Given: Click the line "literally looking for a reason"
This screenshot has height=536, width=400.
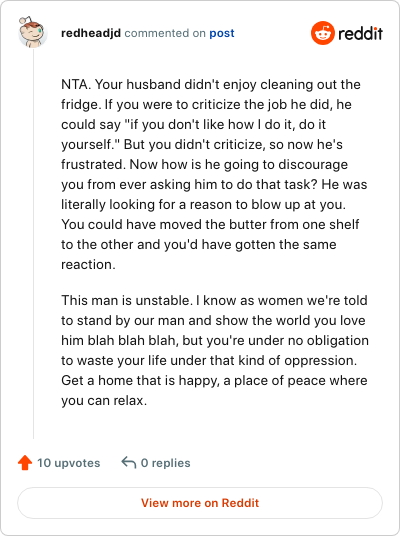Looking at the screenshot, I should pos(203,204).
